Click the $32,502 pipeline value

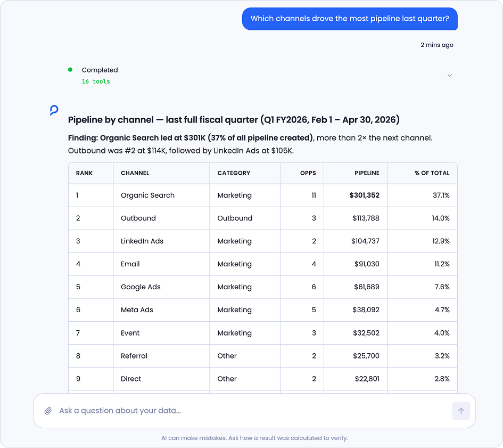[x=366, y=333]
